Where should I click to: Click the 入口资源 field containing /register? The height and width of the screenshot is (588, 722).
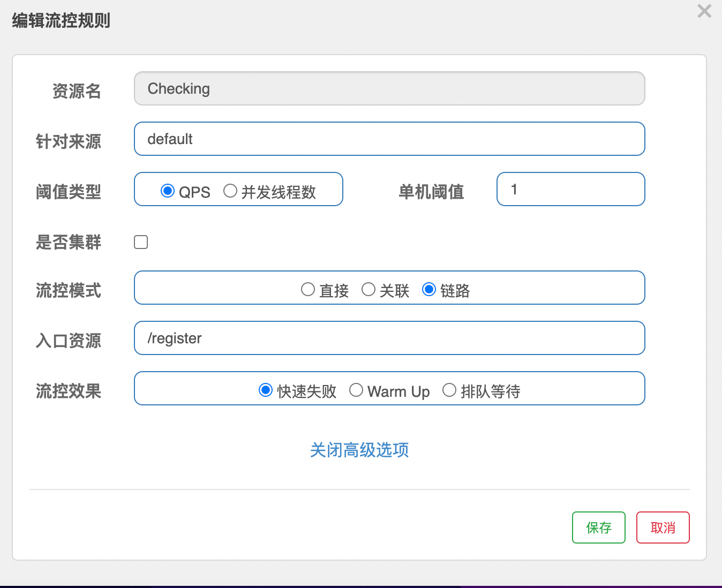389,338
